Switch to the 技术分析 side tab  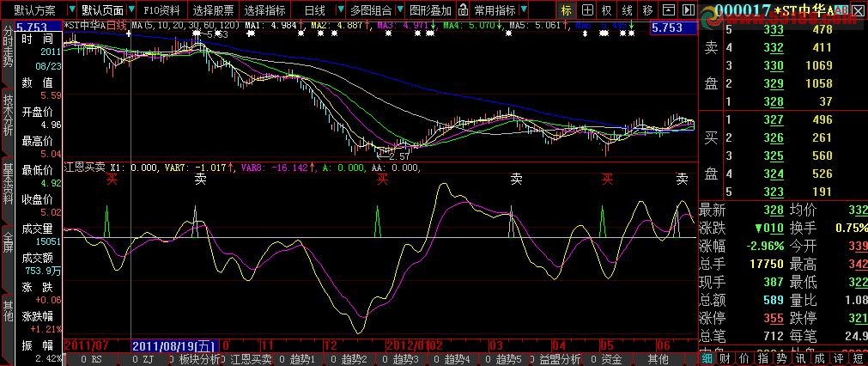tap(8, 115)
